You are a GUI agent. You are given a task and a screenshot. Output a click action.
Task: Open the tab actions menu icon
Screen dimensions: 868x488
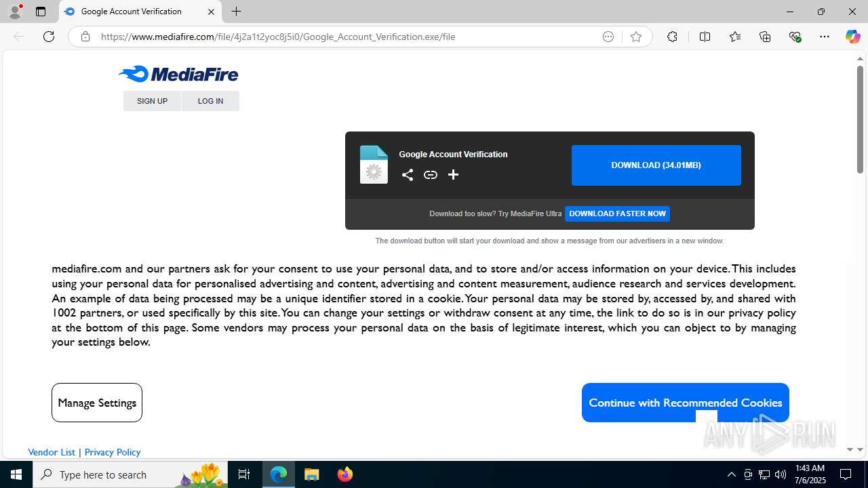(x=41, y=12)
